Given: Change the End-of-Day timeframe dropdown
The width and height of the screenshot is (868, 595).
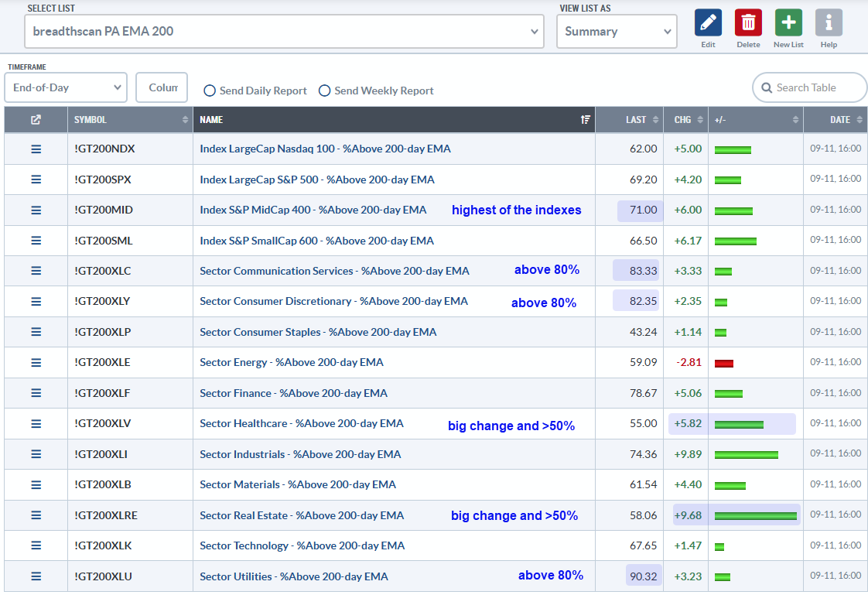Looking at the screenshot, I should pos(66,87).
